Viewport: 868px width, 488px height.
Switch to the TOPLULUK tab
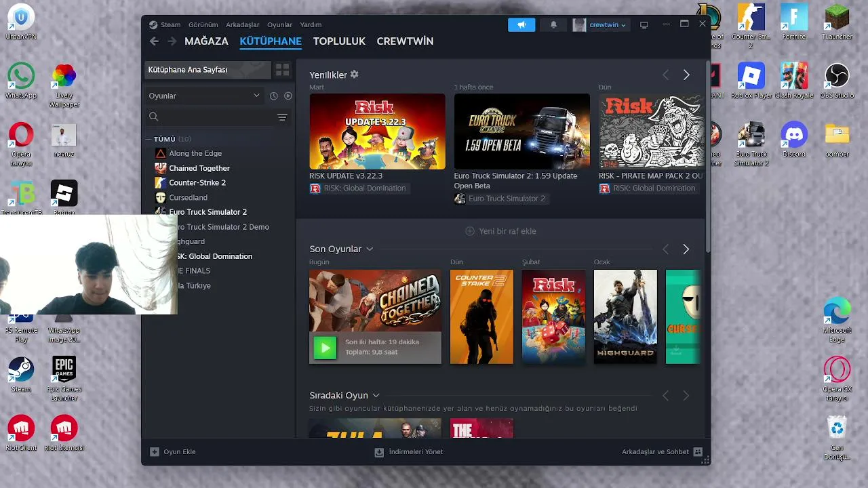[x=339, y=41]
